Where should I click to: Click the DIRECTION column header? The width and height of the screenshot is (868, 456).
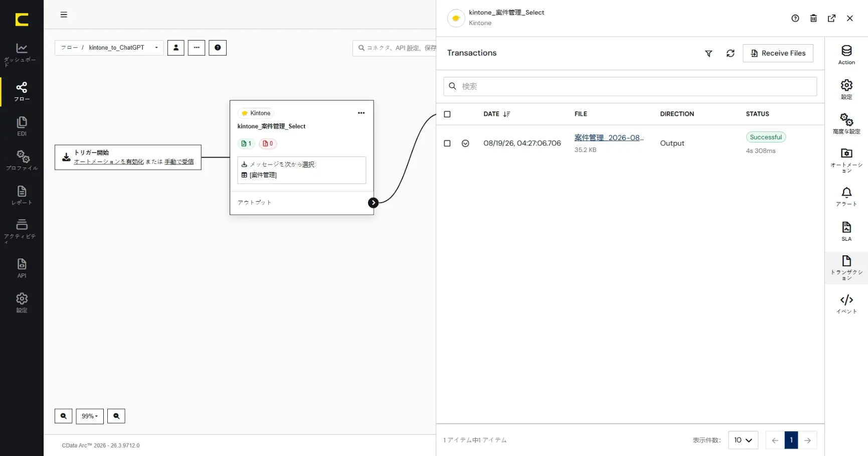click(x=677, y=114)
